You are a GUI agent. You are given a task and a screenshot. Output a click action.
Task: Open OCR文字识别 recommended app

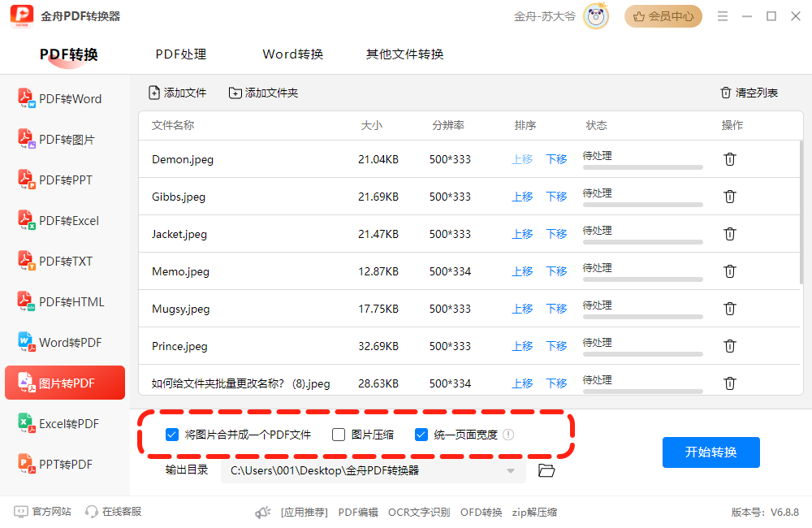(x=419, y=513)
